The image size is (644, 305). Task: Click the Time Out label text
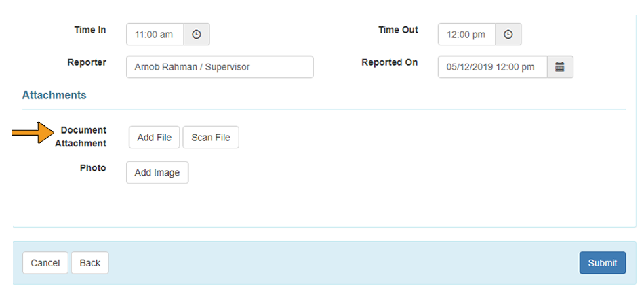pos(398,30)
